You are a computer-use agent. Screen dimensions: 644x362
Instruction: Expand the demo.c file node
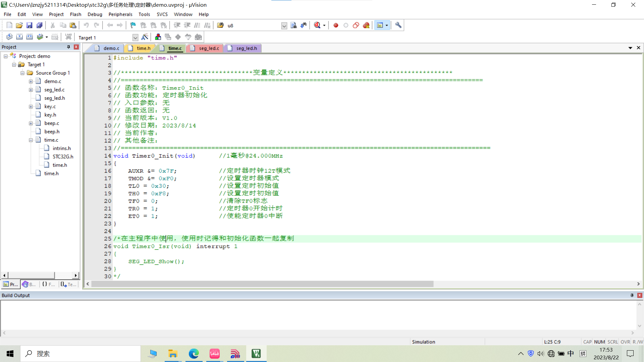pyautogui.click(x=31, y=81)
